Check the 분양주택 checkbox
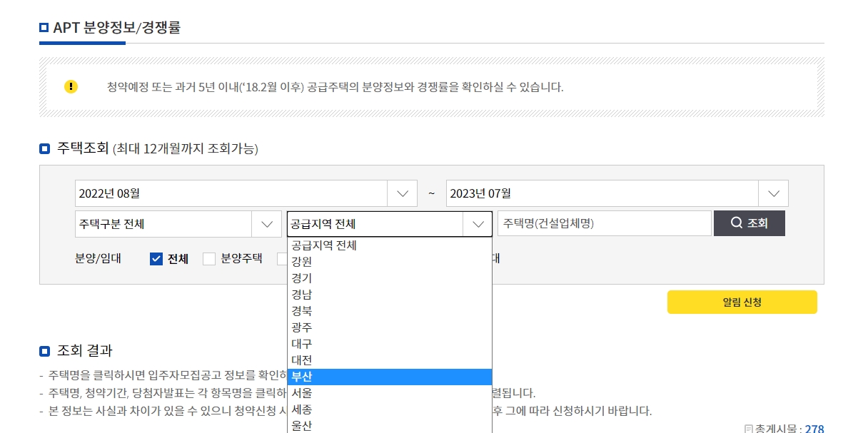The height and width of the screenshot is (433, 868). (209, 258)
